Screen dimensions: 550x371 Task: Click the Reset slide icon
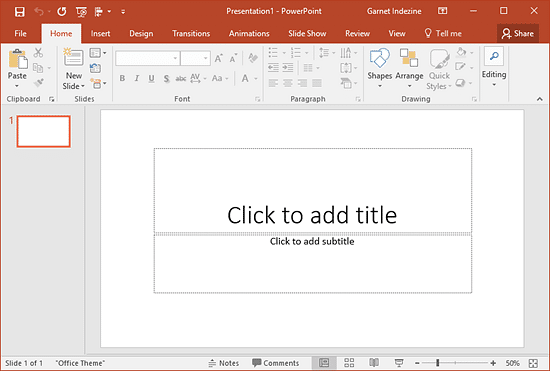click(x=95, y=68)
